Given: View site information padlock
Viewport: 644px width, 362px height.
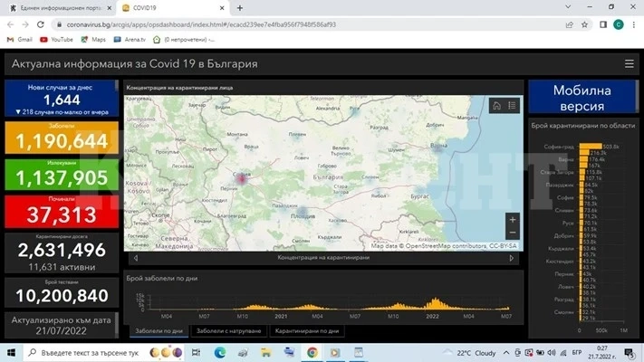Looking at the screenshot, I should (59, 24).
